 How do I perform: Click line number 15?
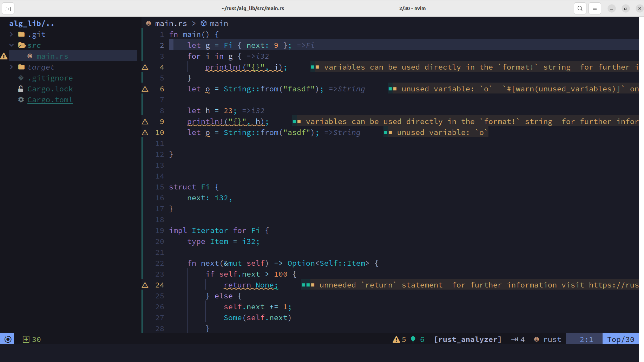click(x=160, y=187)
